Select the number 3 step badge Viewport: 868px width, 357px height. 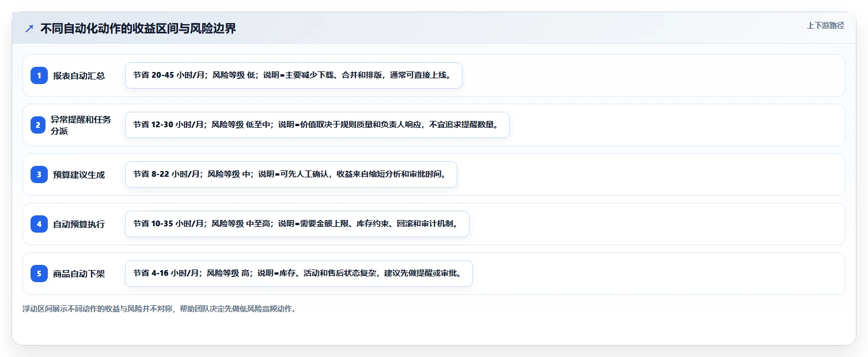[39, 174]
